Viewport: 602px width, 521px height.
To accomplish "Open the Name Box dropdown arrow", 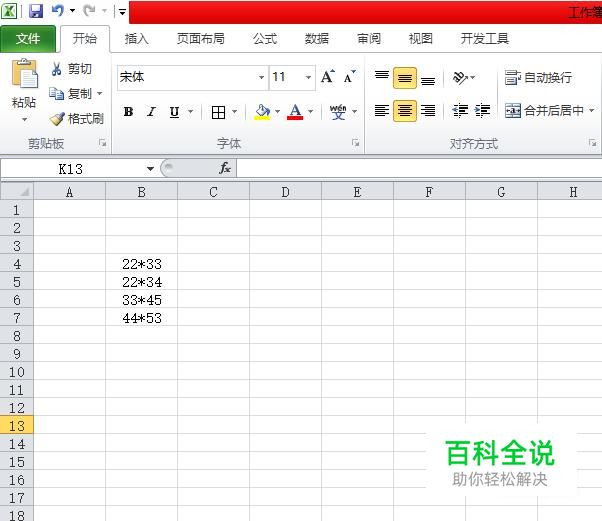I will point(150,169).
